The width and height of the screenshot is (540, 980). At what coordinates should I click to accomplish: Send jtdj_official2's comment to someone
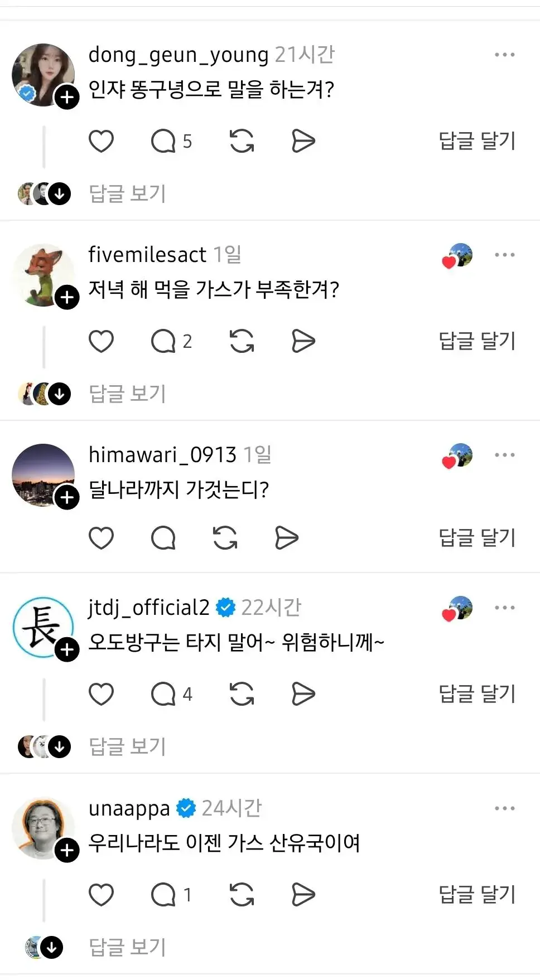coord(303,694)
